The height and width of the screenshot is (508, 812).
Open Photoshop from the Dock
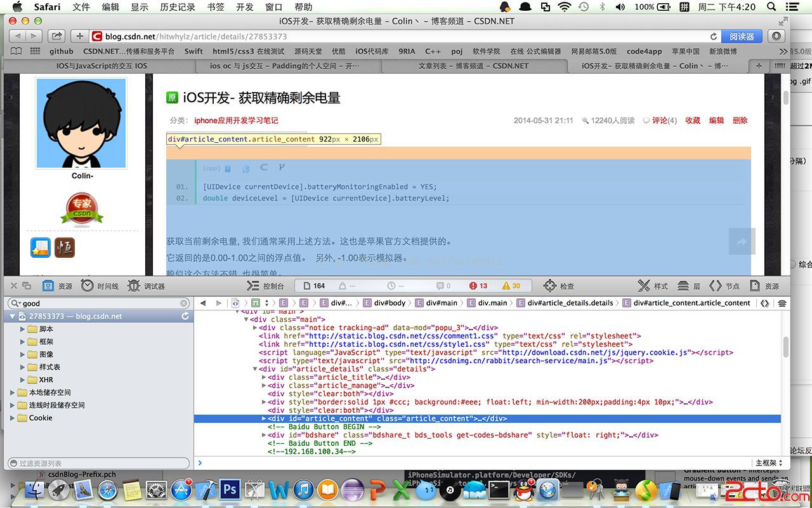(230, 490)
